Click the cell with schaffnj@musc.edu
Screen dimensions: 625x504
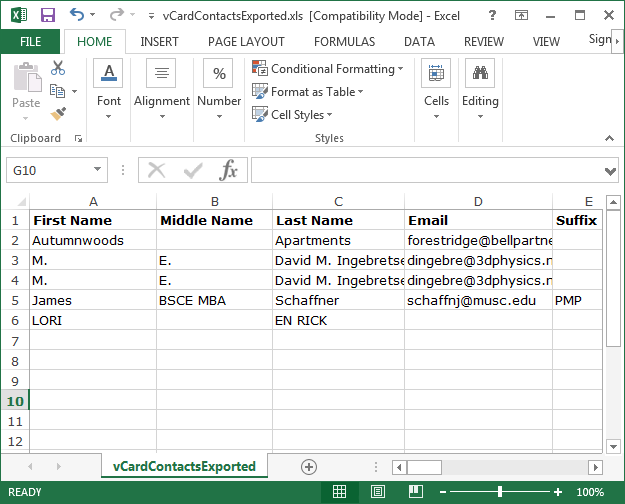[x=478, y=300]
